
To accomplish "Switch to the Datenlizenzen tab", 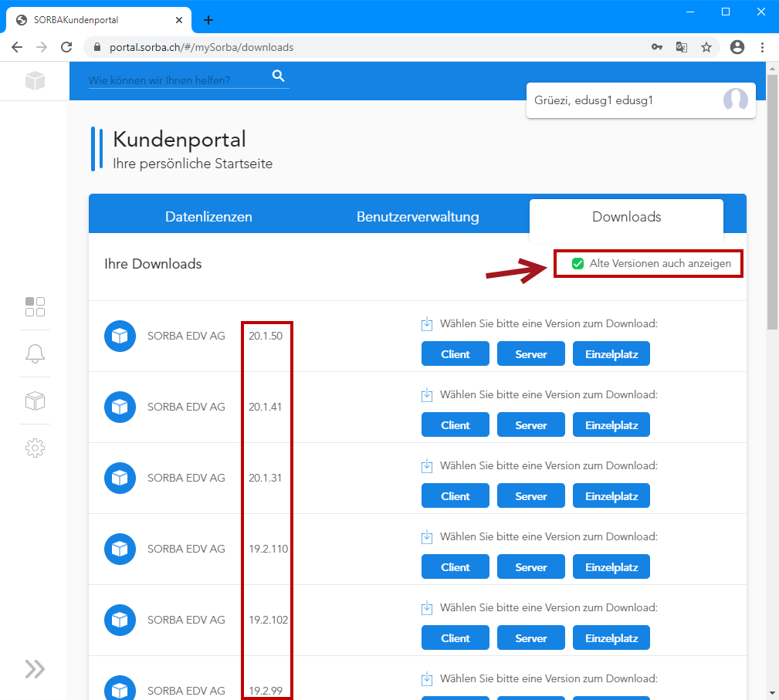I will point(208,217).
